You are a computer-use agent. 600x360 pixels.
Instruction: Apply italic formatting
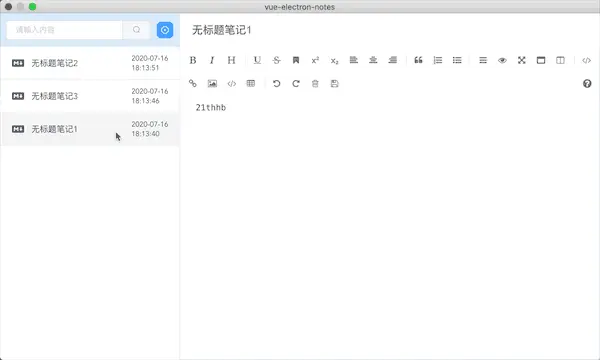[212, 60]
